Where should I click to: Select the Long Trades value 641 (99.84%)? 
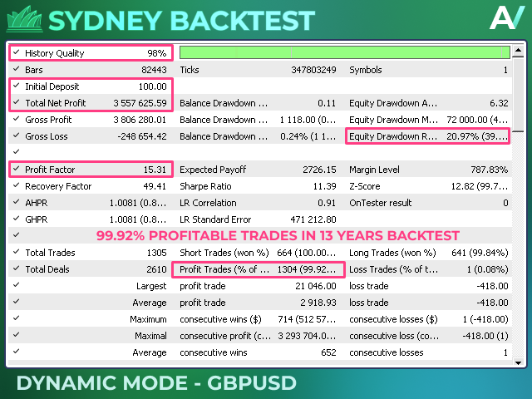pos(480,253)
